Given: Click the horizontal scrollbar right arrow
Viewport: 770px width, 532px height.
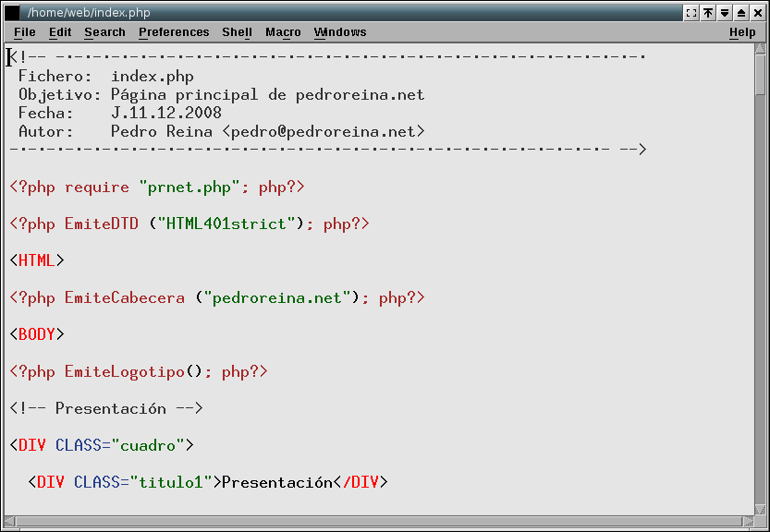Looking at the screenshot, I should click(748, 522).
